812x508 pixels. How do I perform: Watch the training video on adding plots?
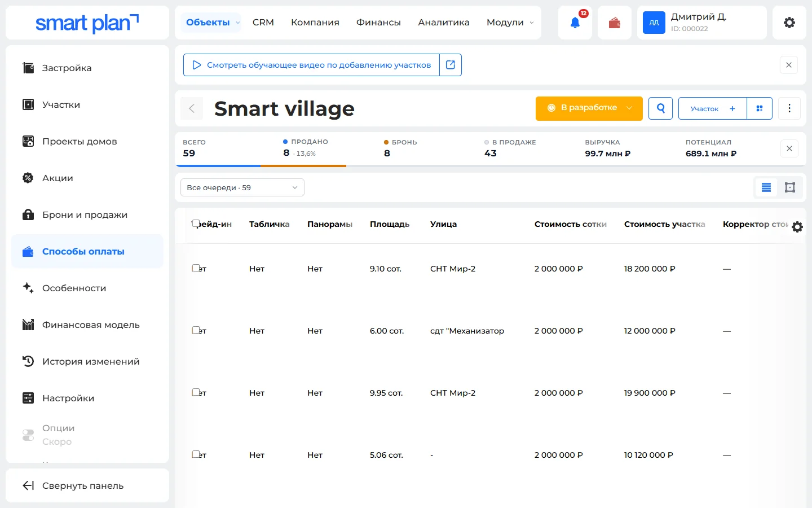311,65
